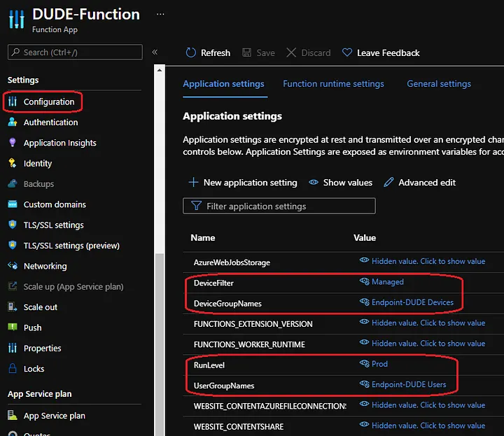Open Identity key icon in sidebar
504x436 pixels.
[12, 163]
